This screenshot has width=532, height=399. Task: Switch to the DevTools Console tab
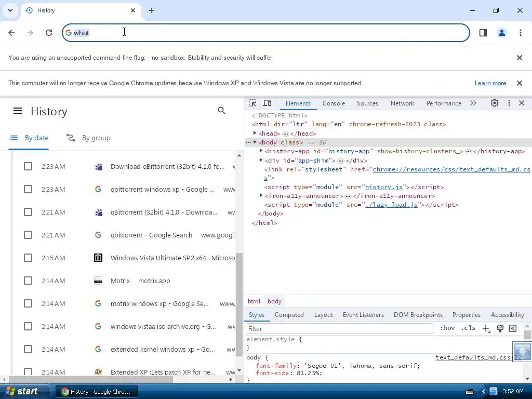pyautogui.click(x=334, y=103)
